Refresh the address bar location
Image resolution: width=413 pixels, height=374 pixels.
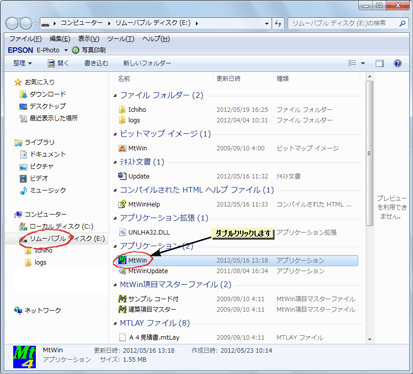278,23
